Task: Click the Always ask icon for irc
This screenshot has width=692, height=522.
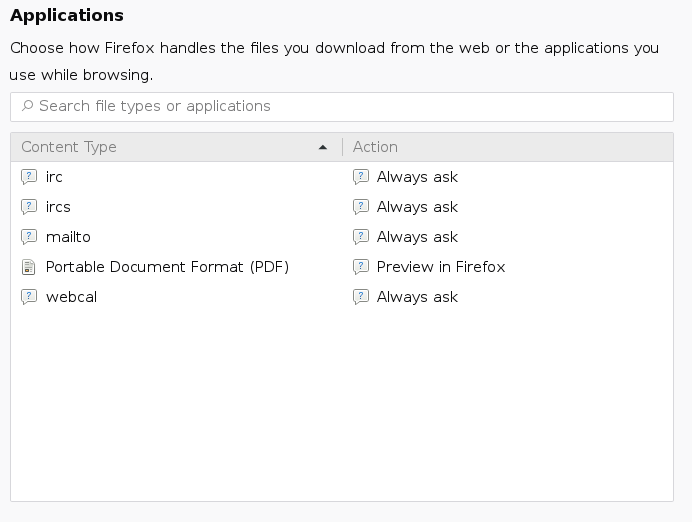Action: (361, 177)
